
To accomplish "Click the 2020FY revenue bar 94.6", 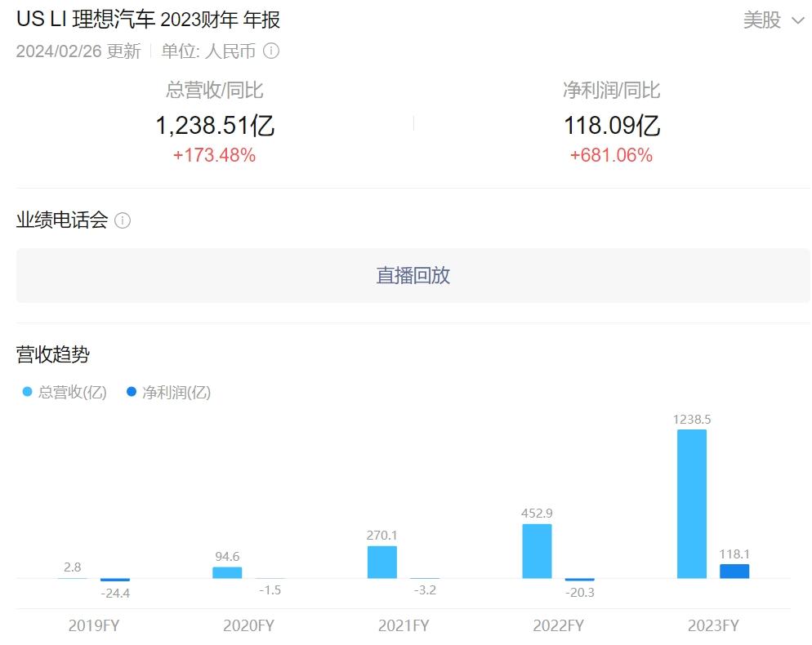I will (x=227, y=572).
